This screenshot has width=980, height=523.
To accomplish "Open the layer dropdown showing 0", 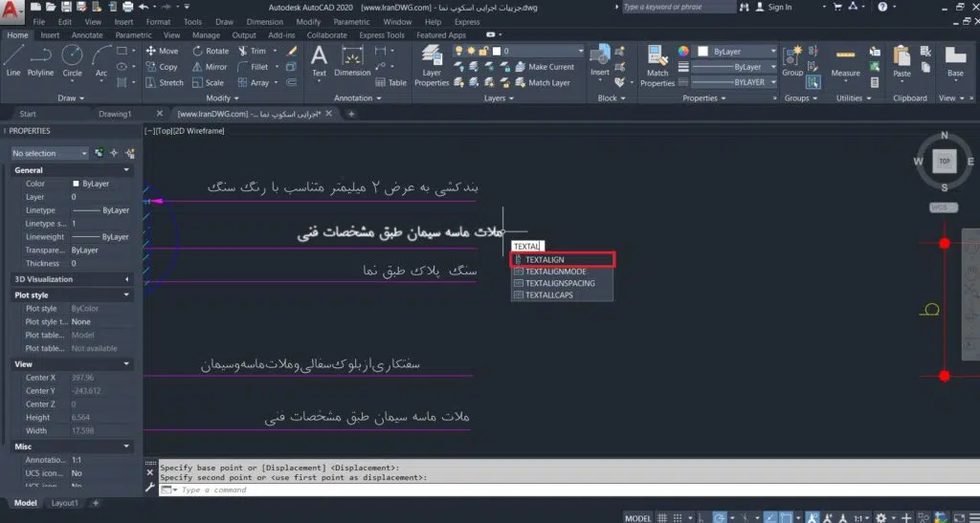I will (518, 52).
